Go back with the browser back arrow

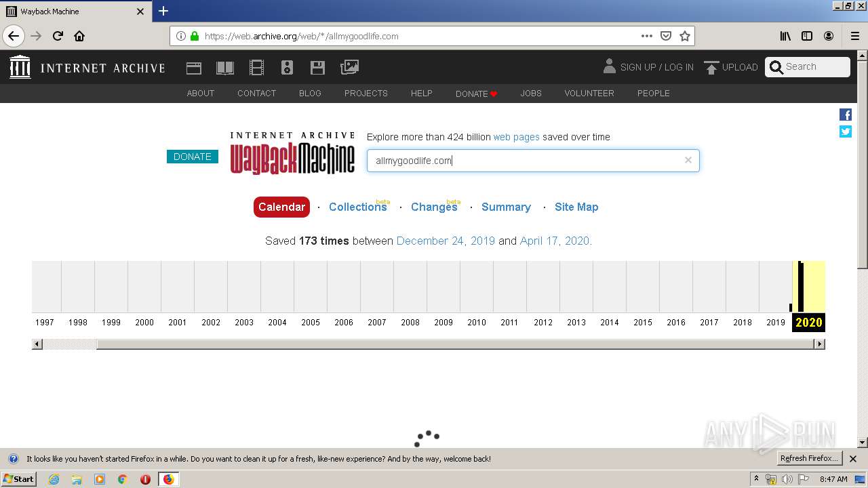point(14,36)
